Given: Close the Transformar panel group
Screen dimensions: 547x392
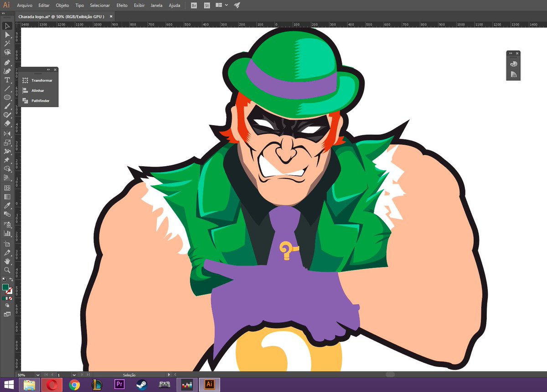Looking at the screenshot, I should pyautogui.click(x=55, y=70).
